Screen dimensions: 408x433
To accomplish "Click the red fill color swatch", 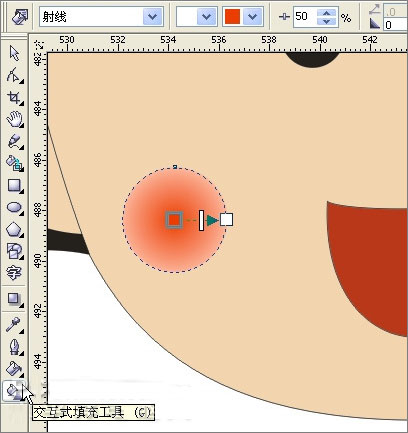I will [x=232, y=16].
